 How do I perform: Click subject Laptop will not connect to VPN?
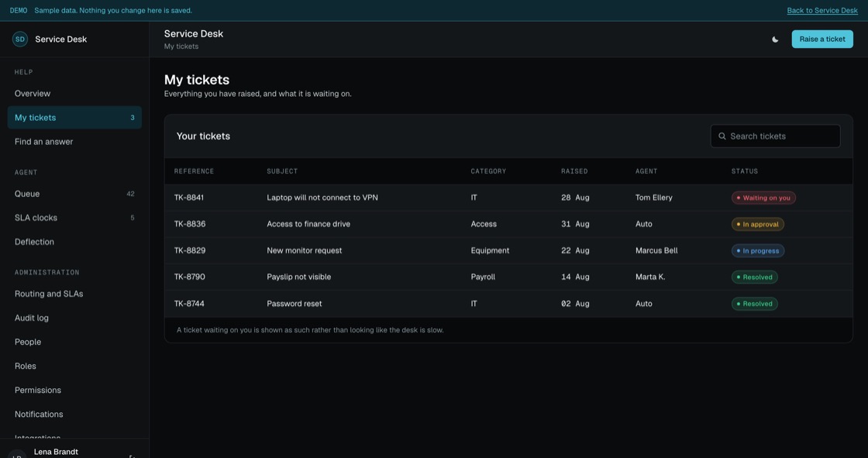tap(322, 198)
